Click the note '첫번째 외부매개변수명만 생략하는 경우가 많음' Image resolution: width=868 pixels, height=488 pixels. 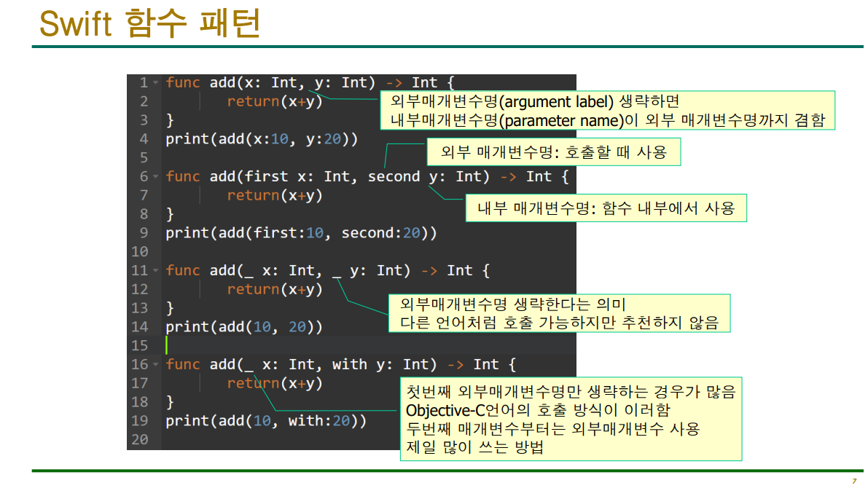[571, 392]
